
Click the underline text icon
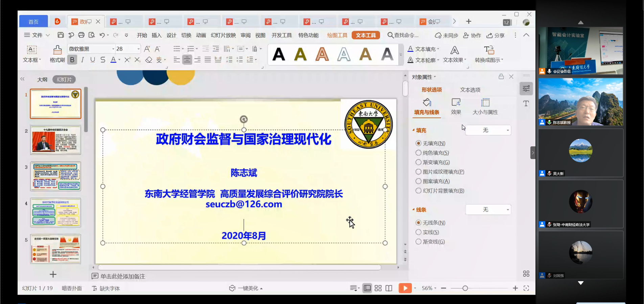(x=93, y=60)
